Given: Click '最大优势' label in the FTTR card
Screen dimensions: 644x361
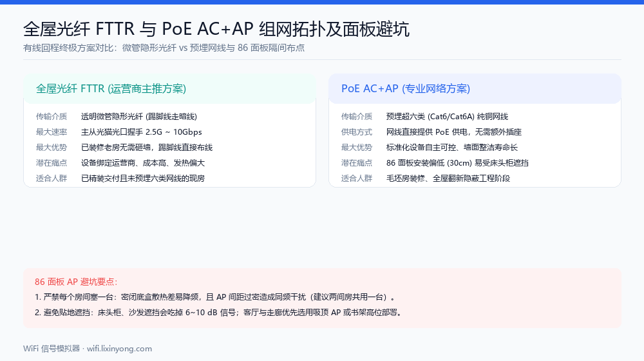Looking at the screenshot, I should pos(52,147).
